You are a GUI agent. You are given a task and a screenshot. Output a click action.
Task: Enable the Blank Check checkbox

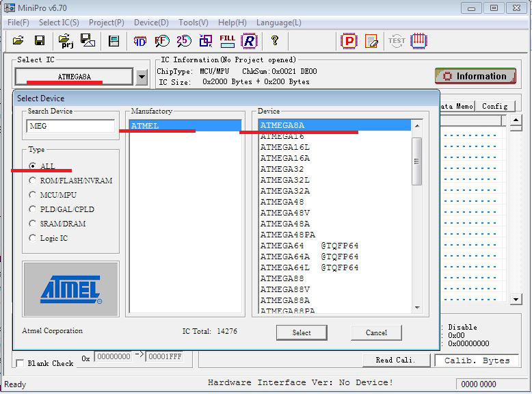20,363
